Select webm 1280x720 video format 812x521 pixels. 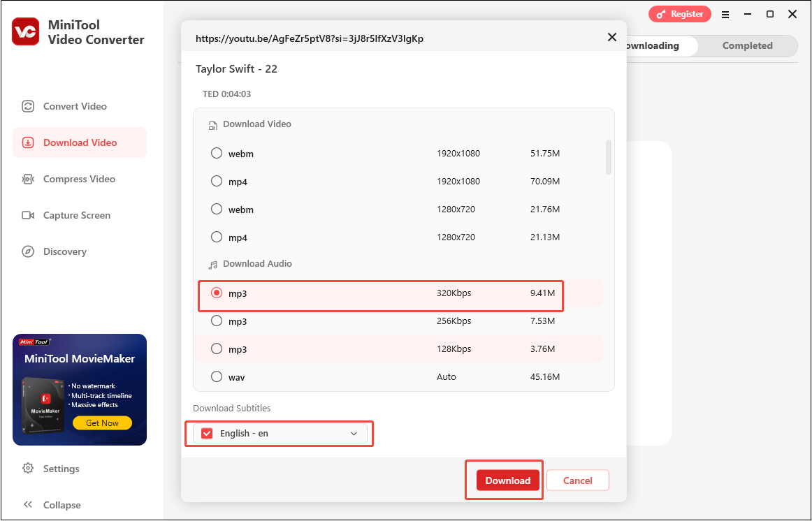pos(217,209)
